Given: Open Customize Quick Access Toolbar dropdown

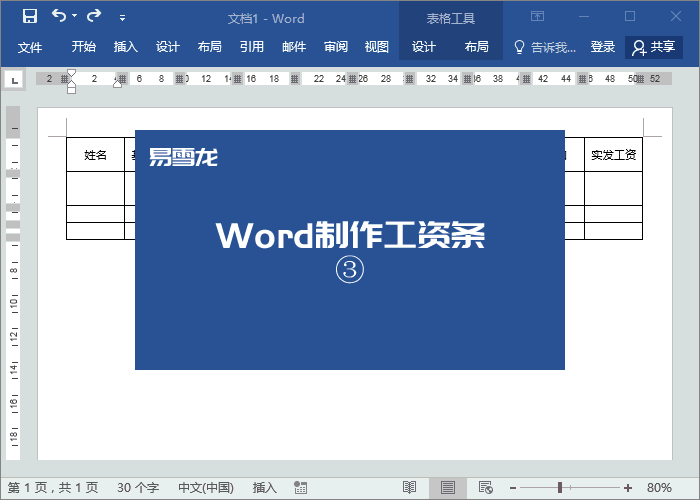Looking at the screenshot, I should 122,18.
